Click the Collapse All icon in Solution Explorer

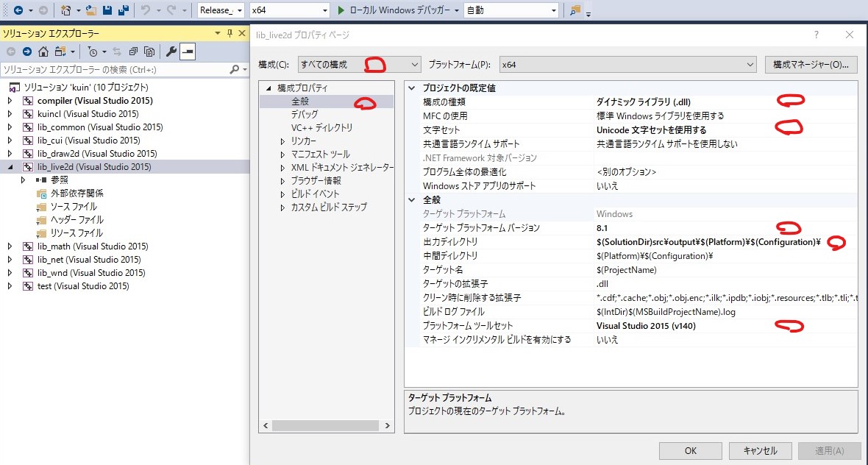pyautogui.click(x=133, y=52)
